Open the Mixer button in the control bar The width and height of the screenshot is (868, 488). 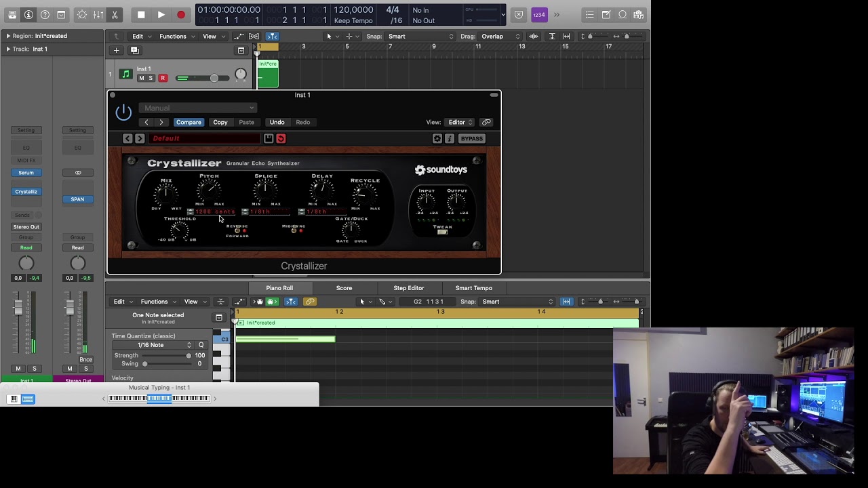pyautogui.click(x=98, y=14)
